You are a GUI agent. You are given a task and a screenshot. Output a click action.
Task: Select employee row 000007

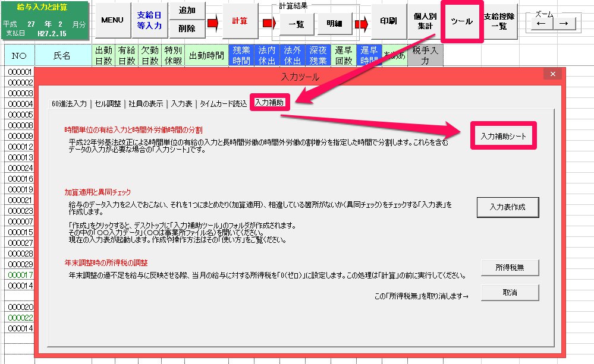(20, 221)
